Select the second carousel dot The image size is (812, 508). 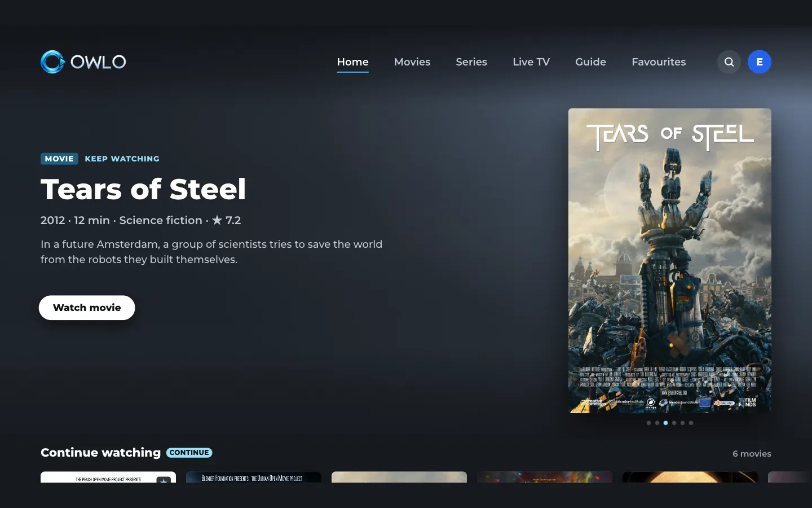tap(657, 423)
